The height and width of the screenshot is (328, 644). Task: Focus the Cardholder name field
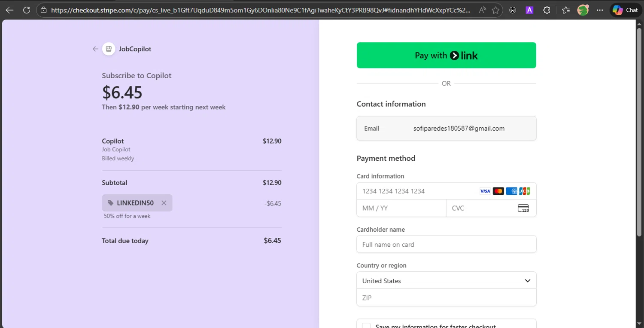coord(447,244)
